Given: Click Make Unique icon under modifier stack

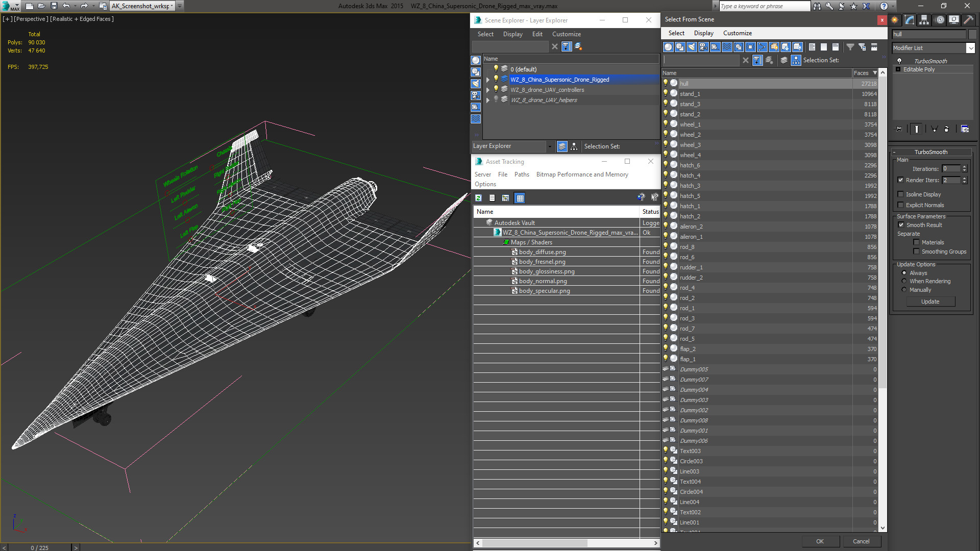Looking at the screenshot, I should pyautogui.click(x=934, y=129).
